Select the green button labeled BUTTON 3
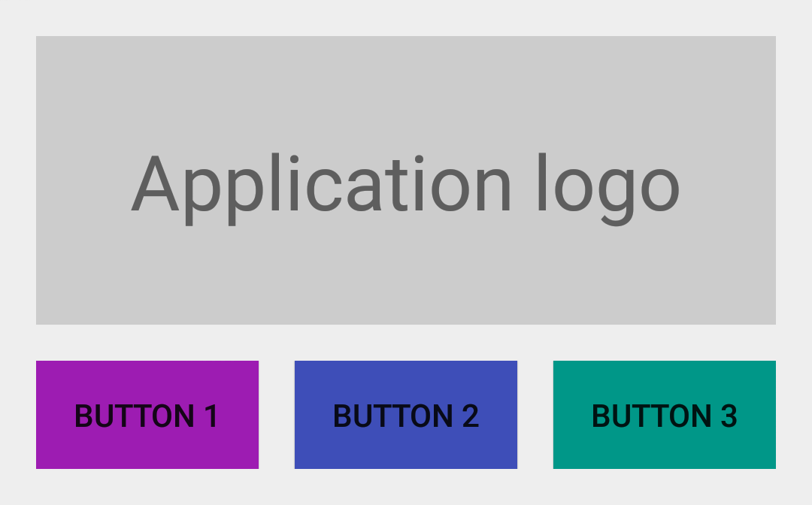The width and height of the screenshot is (812, 505). click(x=665, y=415)
